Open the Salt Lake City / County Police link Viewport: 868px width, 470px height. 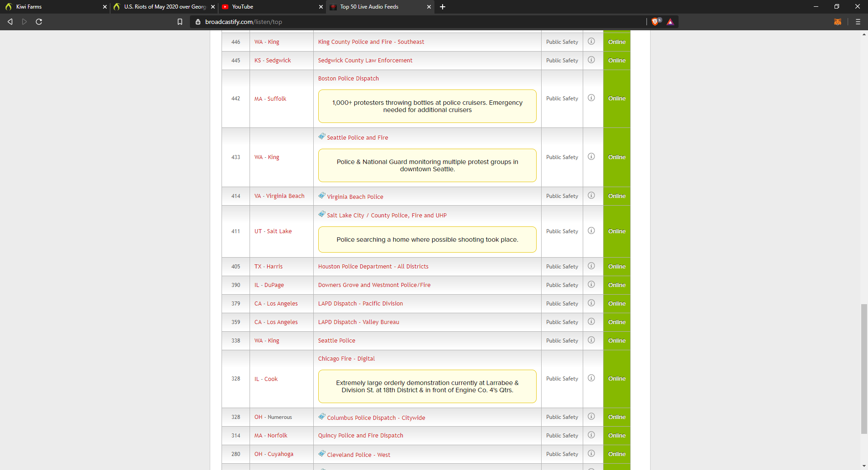(387, 216)
